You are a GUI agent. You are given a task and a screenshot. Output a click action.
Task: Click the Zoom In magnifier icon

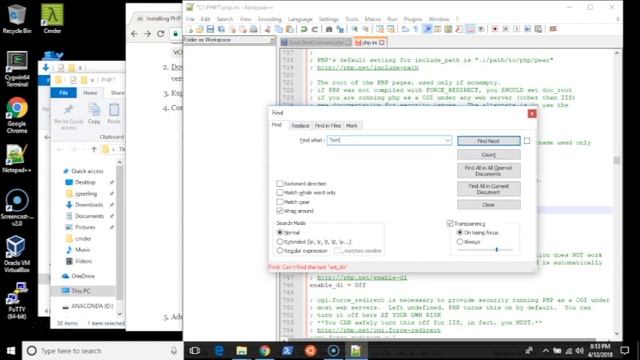pyautogui.click(x=355, y=29)
